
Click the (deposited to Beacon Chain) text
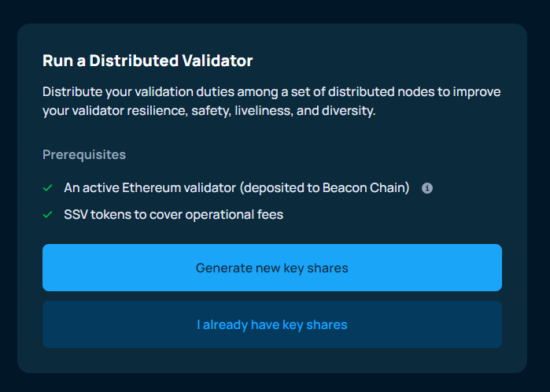pyautogui.click(x=324, y=188)
